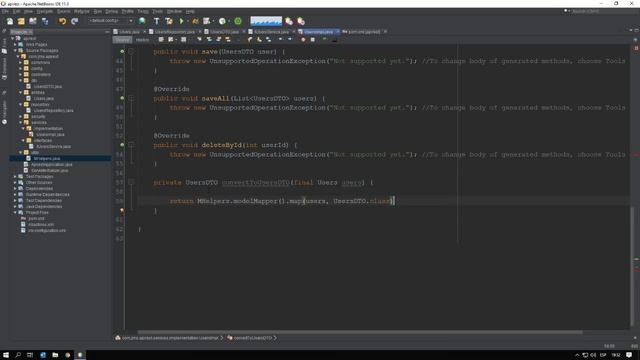Image resolution: width=640 pixels, height=360 pixels.
Task: Run the project with green play icon
Action: tap(182, 21)
